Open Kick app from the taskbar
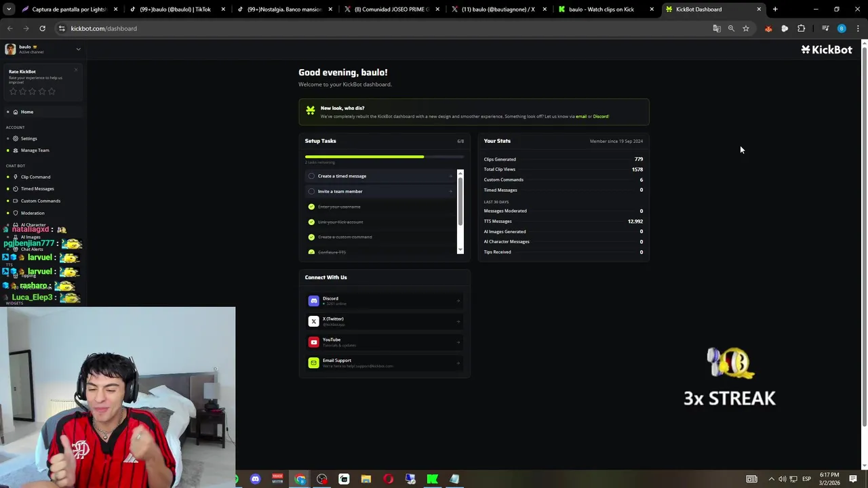The width and height of the screenshot is (868, 488). [432, 479]
